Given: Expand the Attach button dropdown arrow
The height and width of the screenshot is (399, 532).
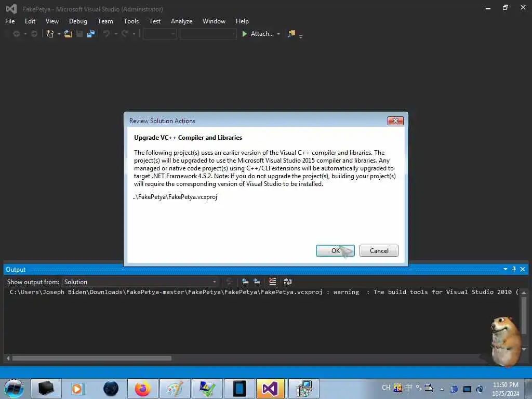Looking at the screenshot, I should pyautogui.click(x=278, y=34).
